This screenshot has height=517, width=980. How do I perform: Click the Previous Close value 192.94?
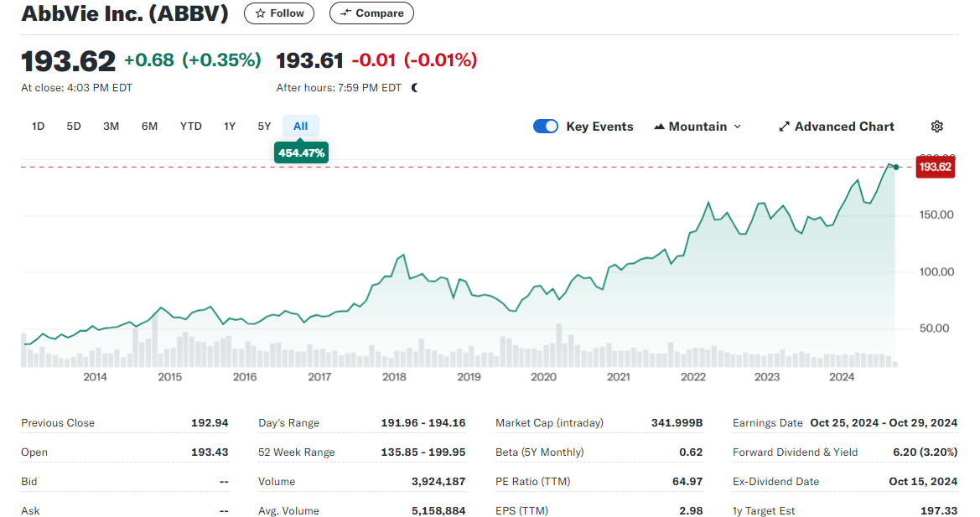210,422
